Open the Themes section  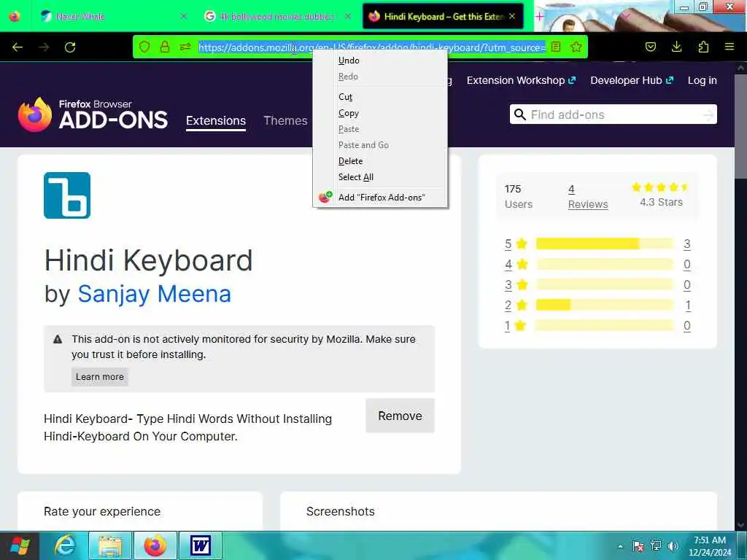click(x=285, y=120)
